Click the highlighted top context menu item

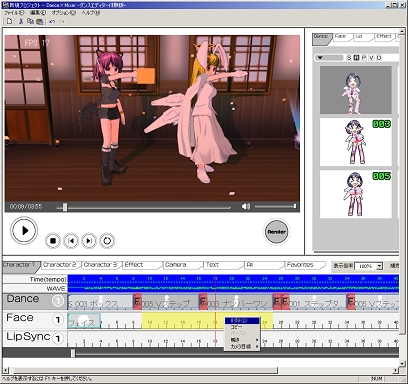[x=242, y=321]
